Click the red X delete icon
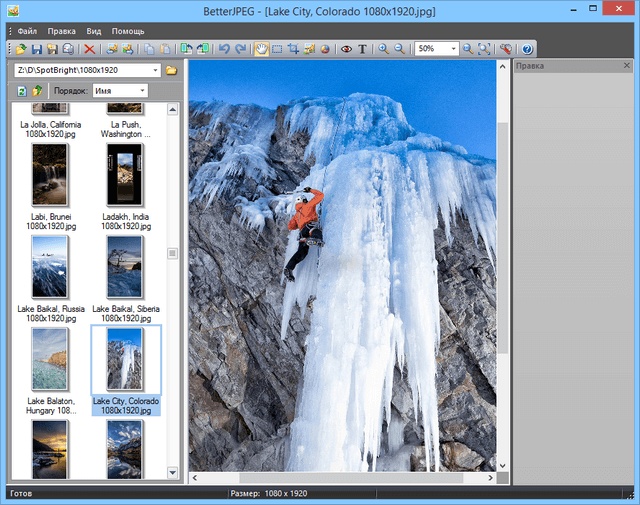640x505 pixels. pos(90,48)
